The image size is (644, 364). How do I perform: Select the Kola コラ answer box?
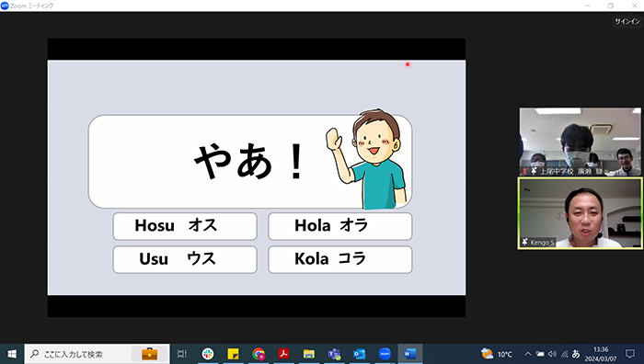(x=340, y=259)
